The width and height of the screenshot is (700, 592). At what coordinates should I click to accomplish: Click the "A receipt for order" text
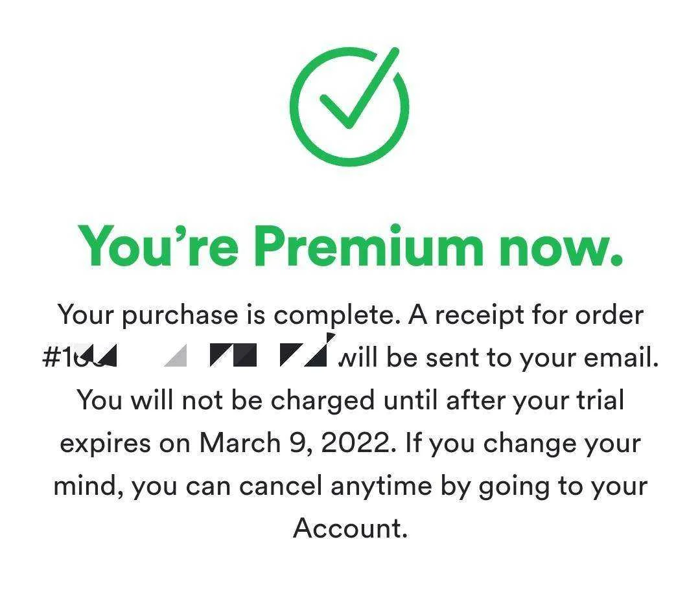(526, 316)
